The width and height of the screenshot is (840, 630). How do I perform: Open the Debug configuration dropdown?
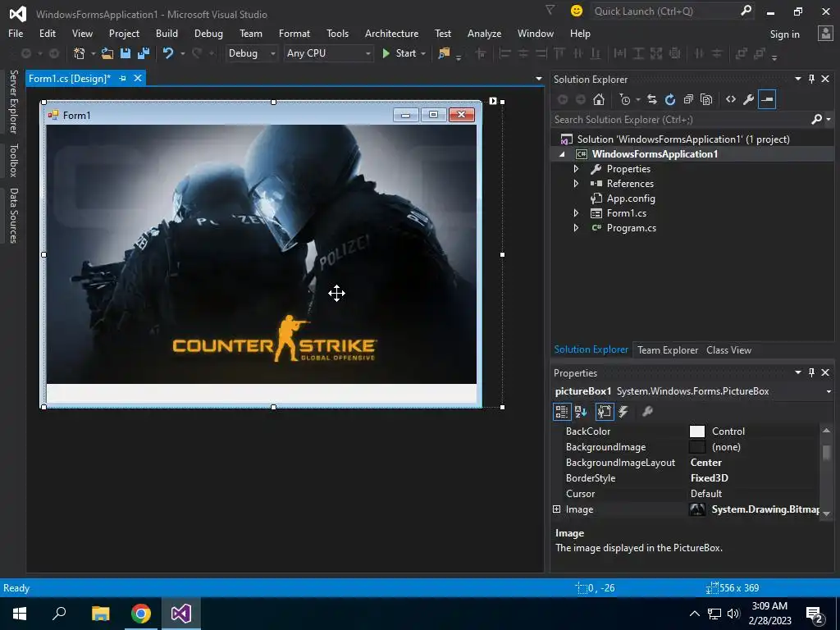(x=252, y=53)
